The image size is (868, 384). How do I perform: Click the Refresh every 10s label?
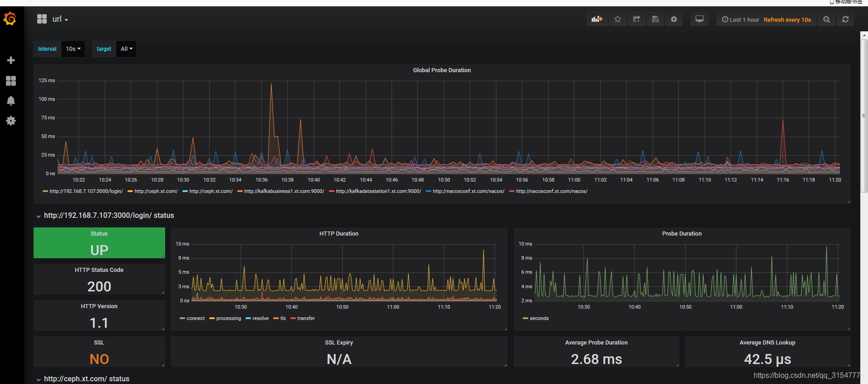(x=787, y=20)
